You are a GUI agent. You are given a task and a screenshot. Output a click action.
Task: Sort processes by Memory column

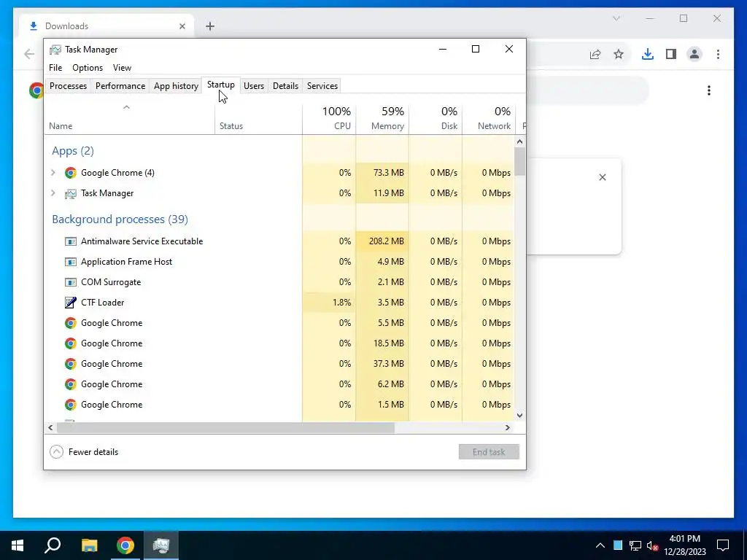coord(382,118)
